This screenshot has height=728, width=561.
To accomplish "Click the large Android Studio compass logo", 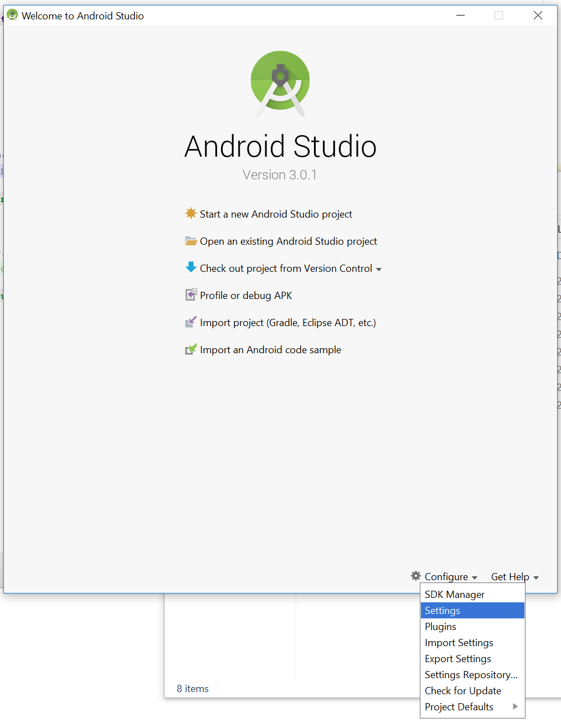I will [280, 83].
